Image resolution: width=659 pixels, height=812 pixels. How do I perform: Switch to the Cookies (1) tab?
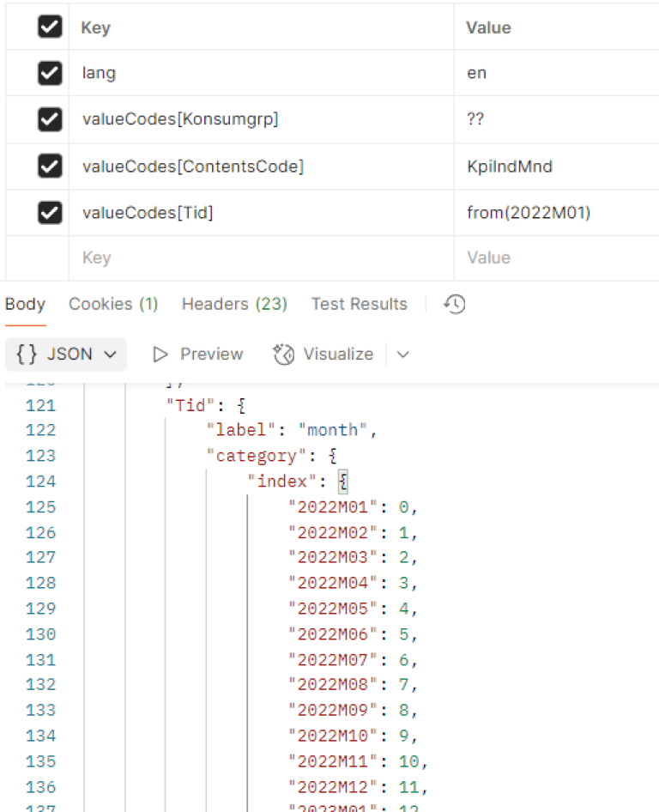click(113, 304)
